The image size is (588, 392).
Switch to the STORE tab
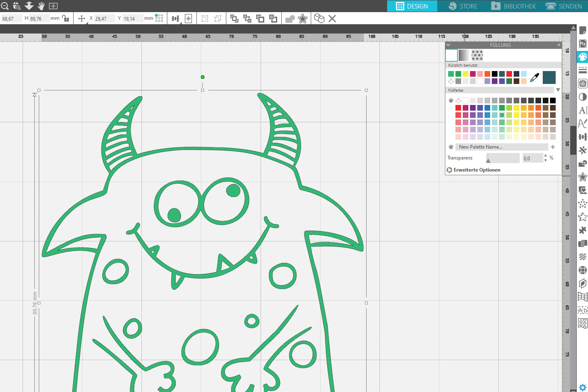tap(463, 6)
